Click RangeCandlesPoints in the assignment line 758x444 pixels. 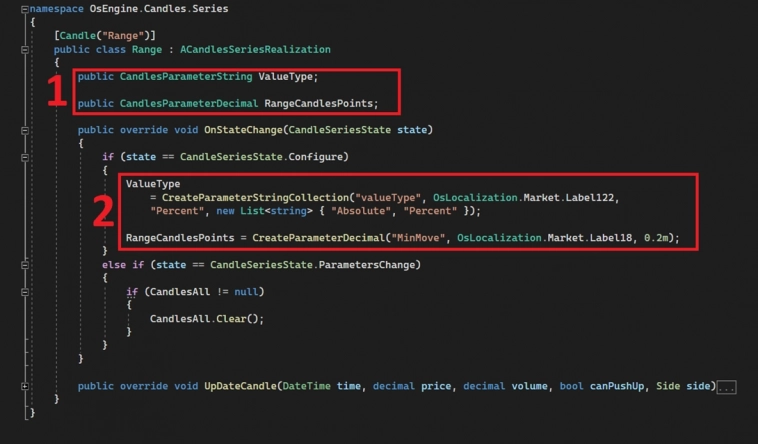coord(180,238)
